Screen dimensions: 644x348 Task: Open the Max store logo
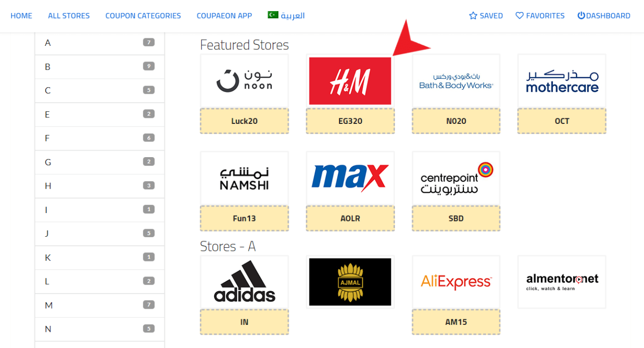[x=350, y=178]
